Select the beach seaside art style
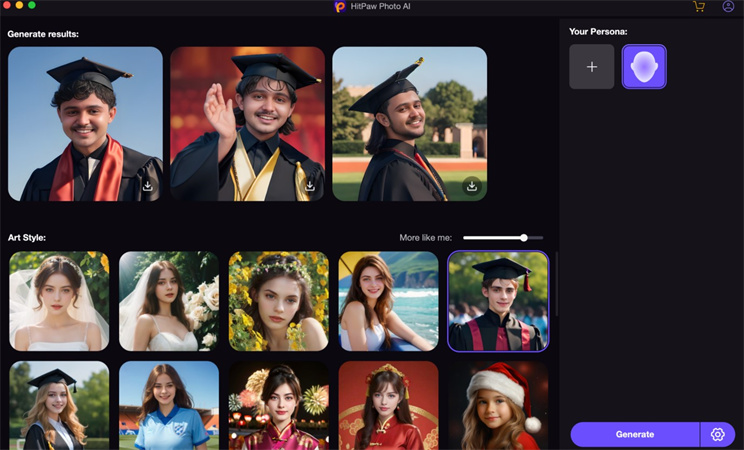744x450 pixels. 388,301
